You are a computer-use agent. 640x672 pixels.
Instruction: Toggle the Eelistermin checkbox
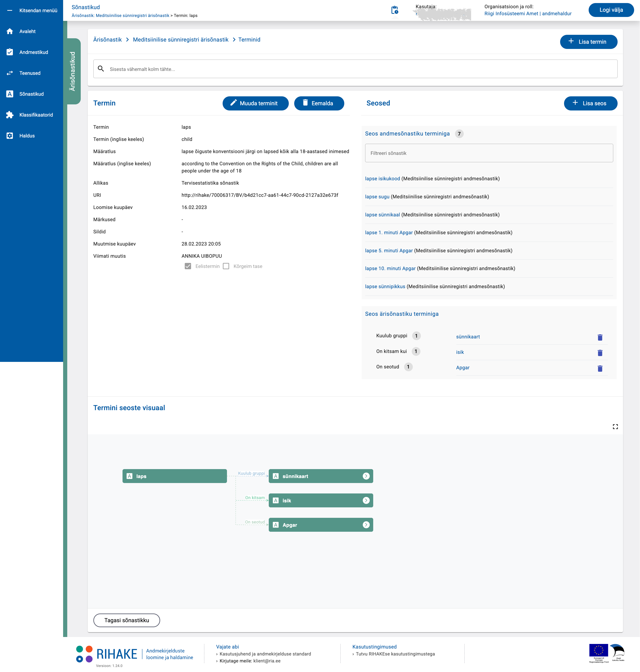(188, 266)
